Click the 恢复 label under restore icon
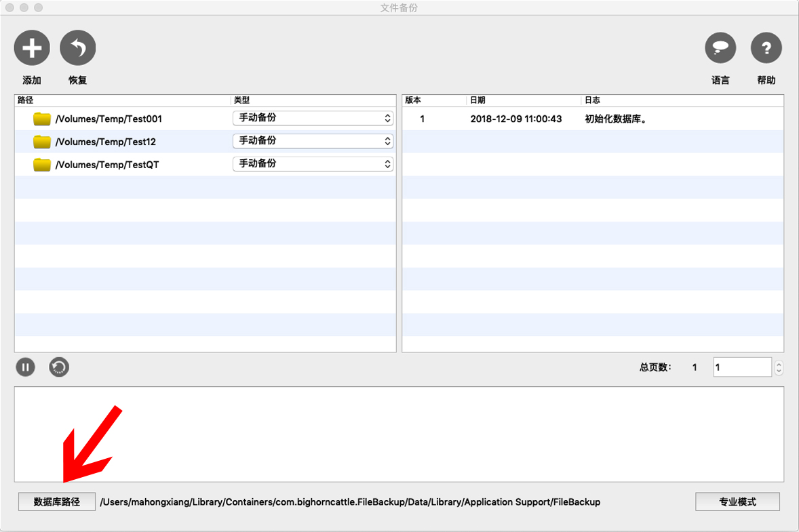Image resolution: width=799 pixels, height=532 pixels. [78, 80]
